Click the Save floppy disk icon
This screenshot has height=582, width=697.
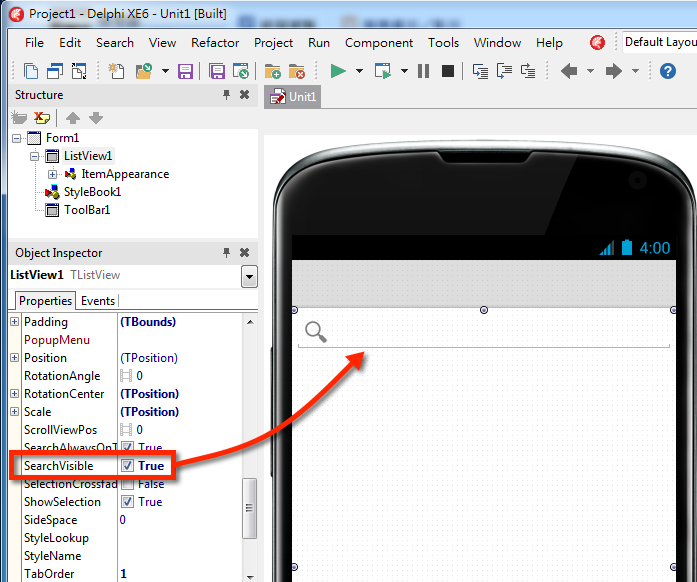point(185,71)
